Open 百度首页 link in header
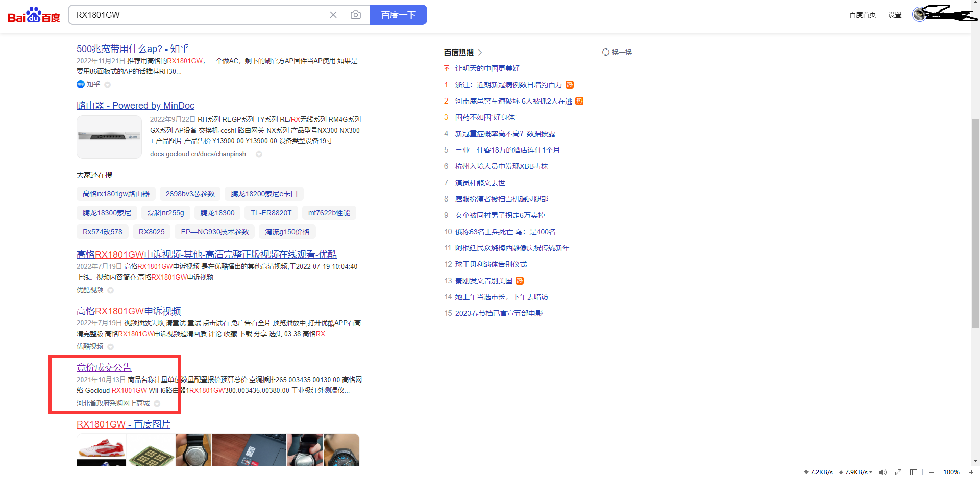Viewport: 980px width, 477px height. pos(863,15)
